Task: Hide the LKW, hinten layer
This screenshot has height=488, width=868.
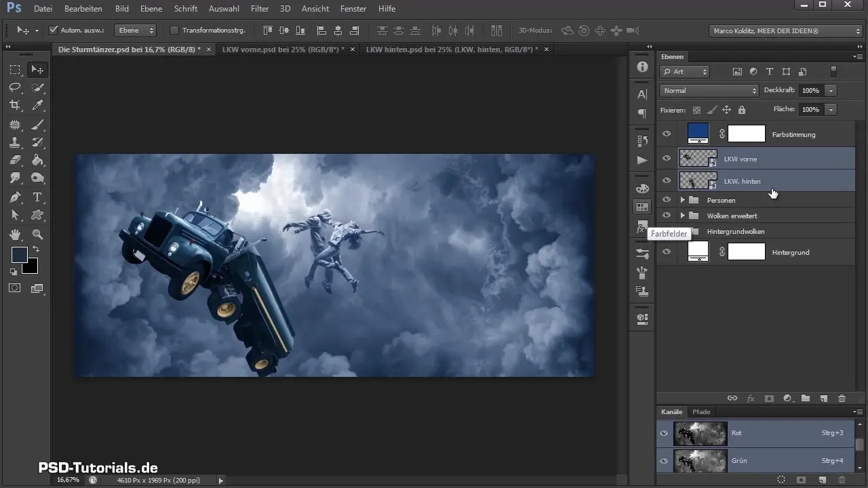Action: pyautogui.click(x=666, y=180)
